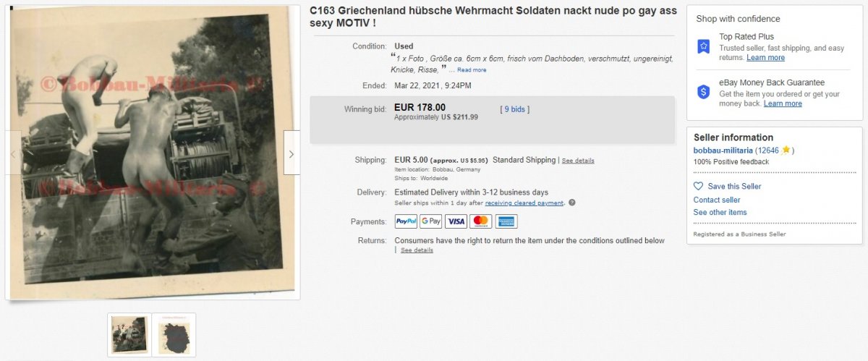Open returns See details link

(417, 250)
